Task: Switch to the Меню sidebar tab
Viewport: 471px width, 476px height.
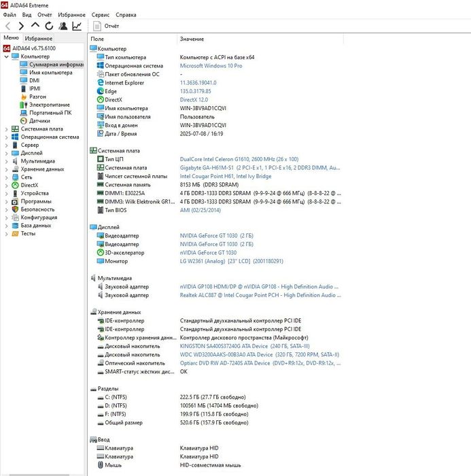Action: coord(12,37)
